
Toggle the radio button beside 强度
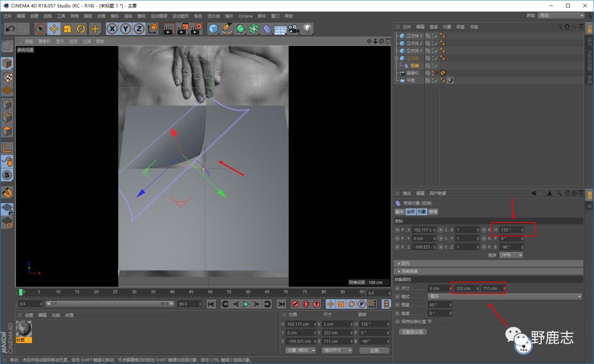(x=397, y=305)
